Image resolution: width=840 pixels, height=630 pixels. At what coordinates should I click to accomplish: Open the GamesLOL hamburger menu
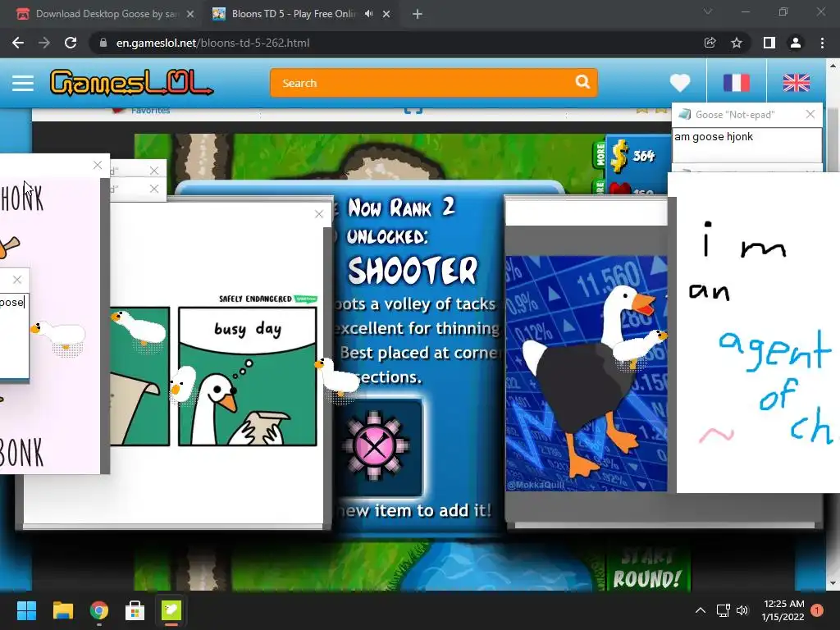[23, 83]
